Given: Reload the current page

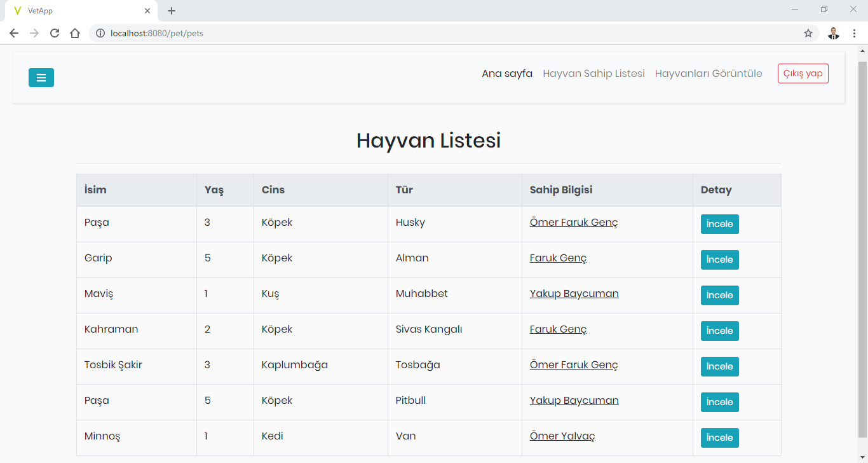Looking at the screenshot, I should click(x=55, y=33).
